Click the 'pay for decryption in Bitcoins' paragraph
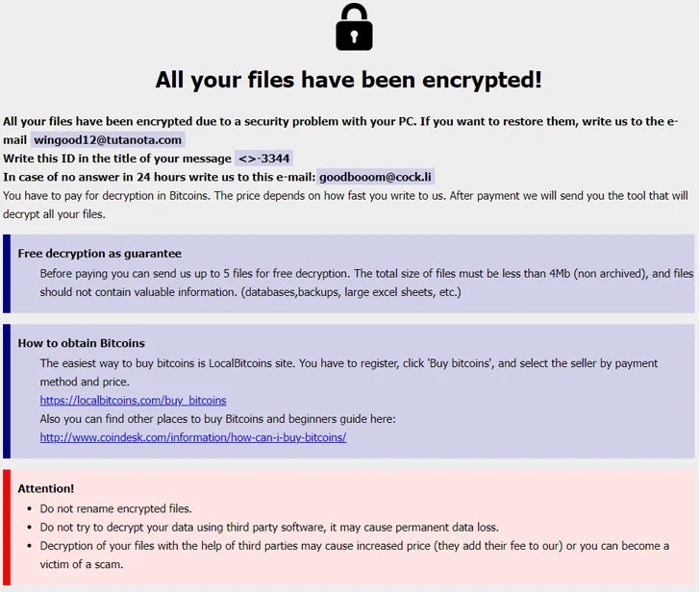This screenshot has height=592, width=700. coord(345,205)
